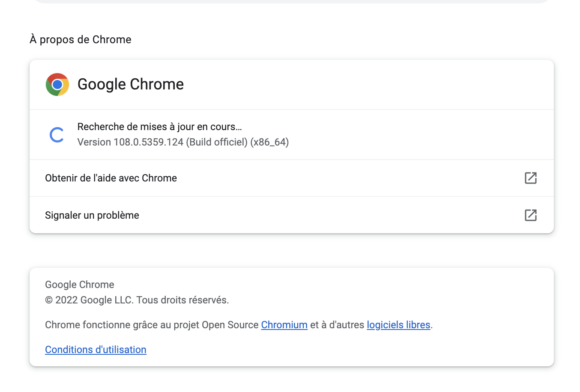The image size is (580, 392).
Task: Open the logiciels libres link
Action: [x=398, y=325]
